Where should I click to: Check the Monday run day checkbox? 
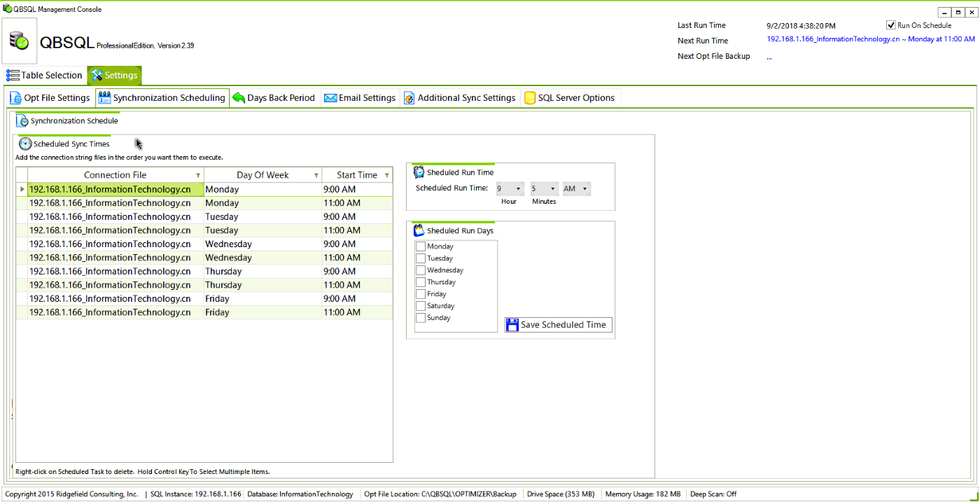pos(421,246)
